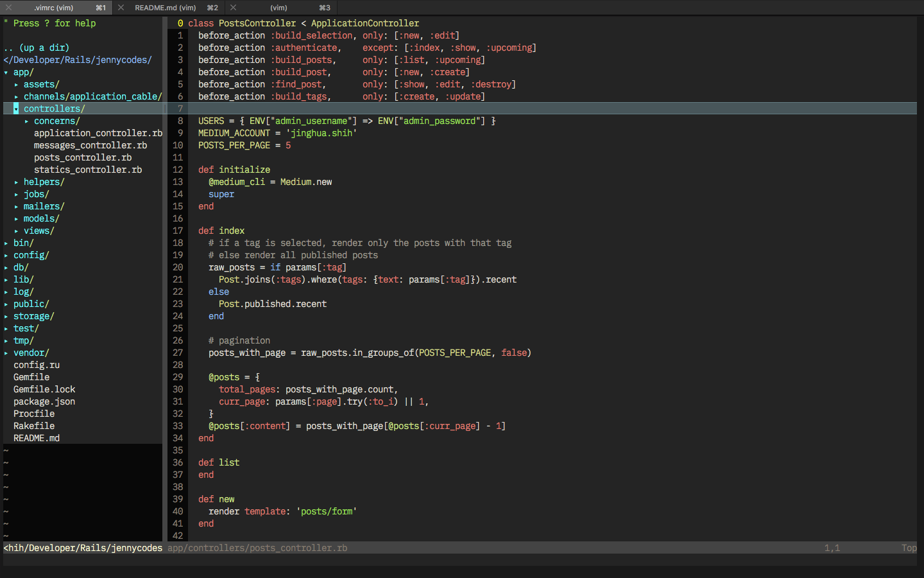Open the Procfile entry
Viewport: 924px width, 578px height.
click(34, 414)
